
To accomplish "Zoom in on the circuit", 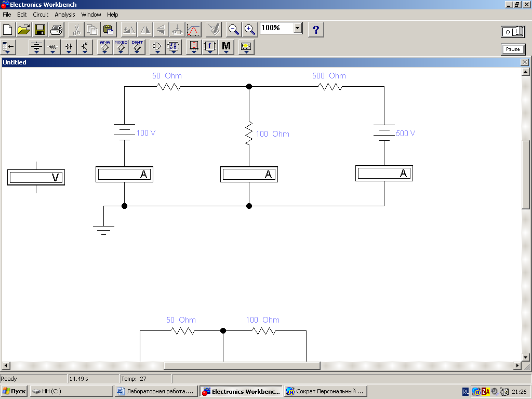I will [250, 30].
